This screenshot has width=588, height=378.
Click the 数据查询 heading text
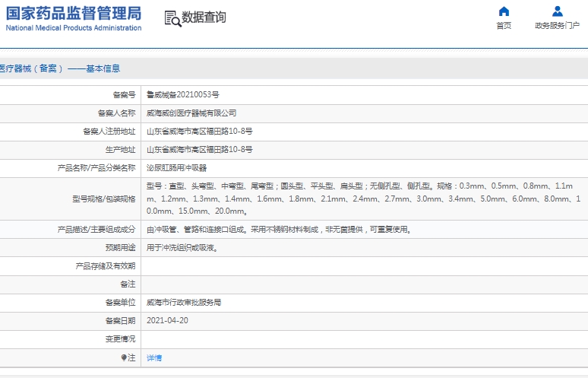point(204,17)
